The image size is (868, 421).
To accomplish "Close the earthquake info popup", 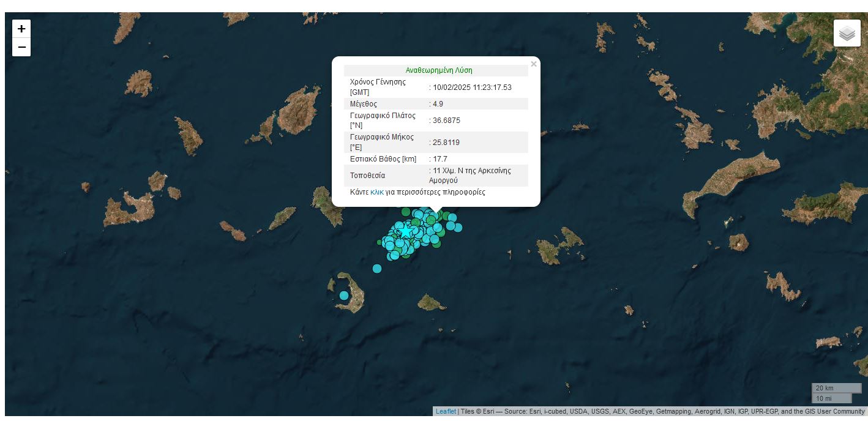I will pyautogui.click(x=533, y=64).
